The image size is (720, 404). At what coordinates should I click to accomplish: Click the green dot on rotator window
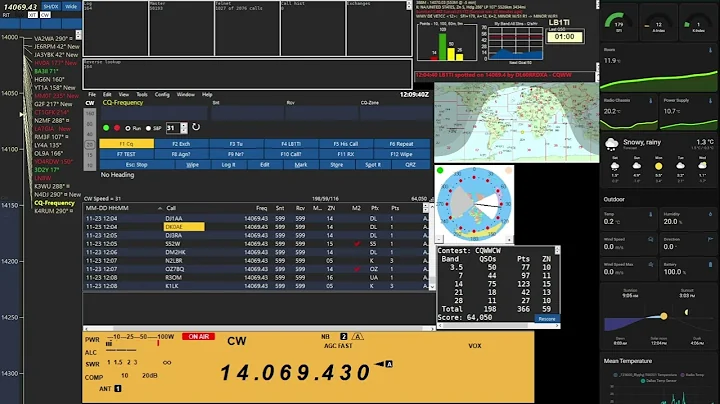click(x=440, y=170)
